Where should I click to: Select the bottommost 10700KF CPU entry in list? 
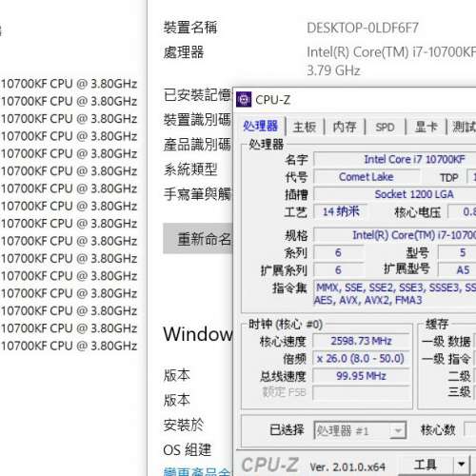(x=69, y=346)
